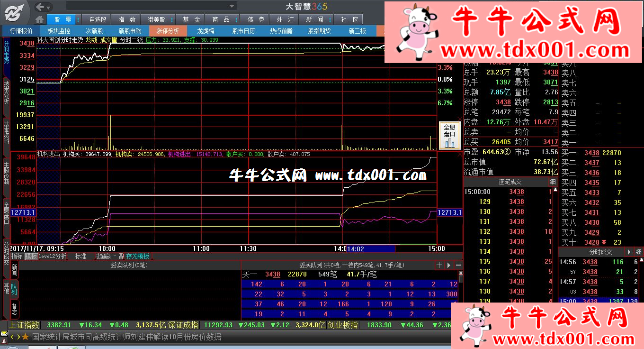The width and height of the screenshot is (644, 349).
Task: Click the 深证成指 status bar label
Action: (183, 325)
